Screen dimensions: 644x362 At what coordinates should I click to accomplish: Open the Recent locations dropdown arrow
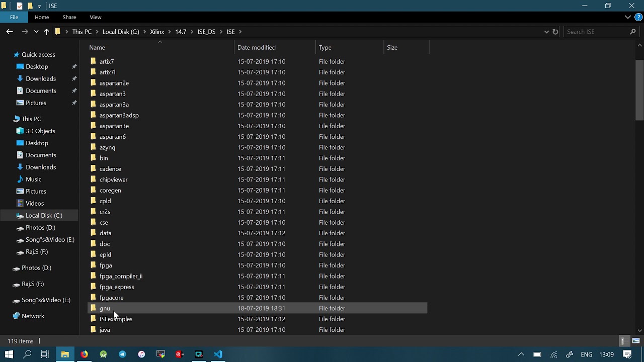(x=36, y=32)
